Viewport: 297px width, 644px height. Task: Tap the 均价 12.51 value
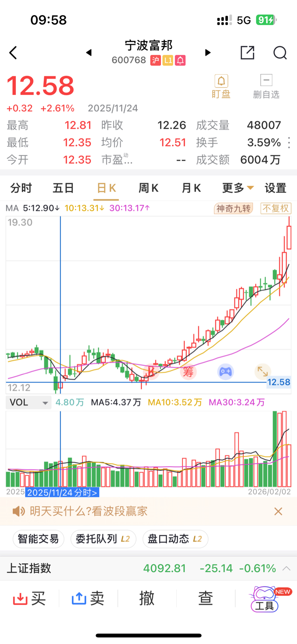[172, 143]
